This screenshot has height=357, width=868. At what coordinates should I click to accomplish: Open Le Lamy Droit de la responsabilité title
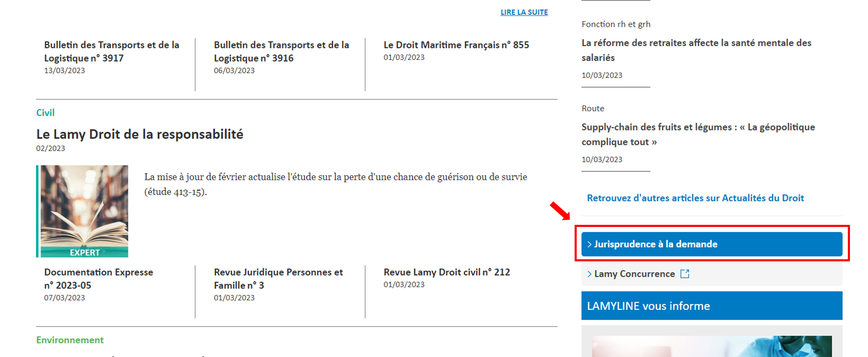coord(140,134)
